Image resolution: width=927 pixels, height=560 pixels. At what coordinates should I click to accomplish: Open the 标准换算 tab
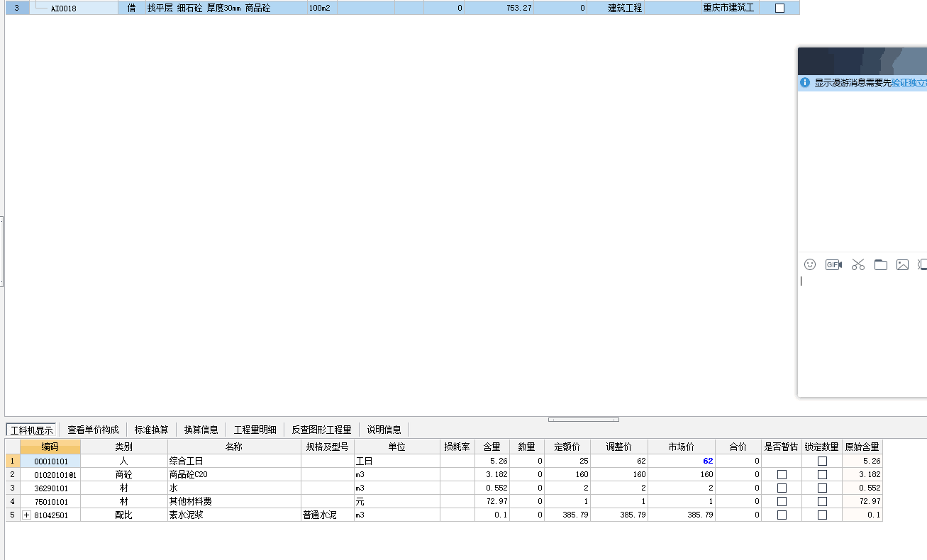(152, 430)
